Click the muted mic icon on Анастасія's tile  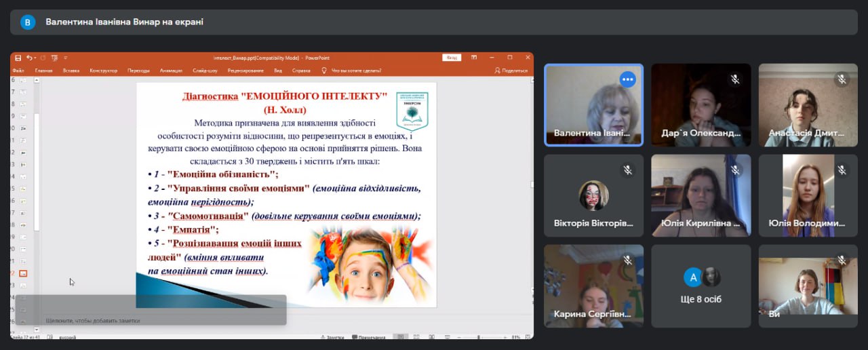(842, 79)
